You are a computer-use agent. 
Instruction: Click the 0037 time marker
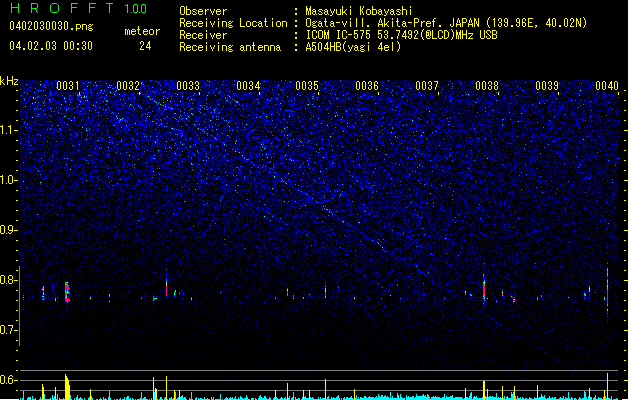pos(427,85)
